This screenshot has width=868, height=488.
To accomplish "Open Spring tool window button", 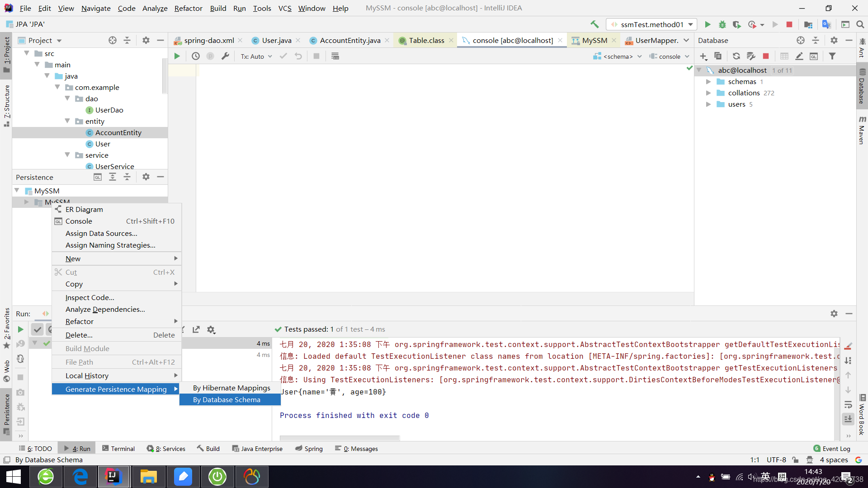I will 309,449.
